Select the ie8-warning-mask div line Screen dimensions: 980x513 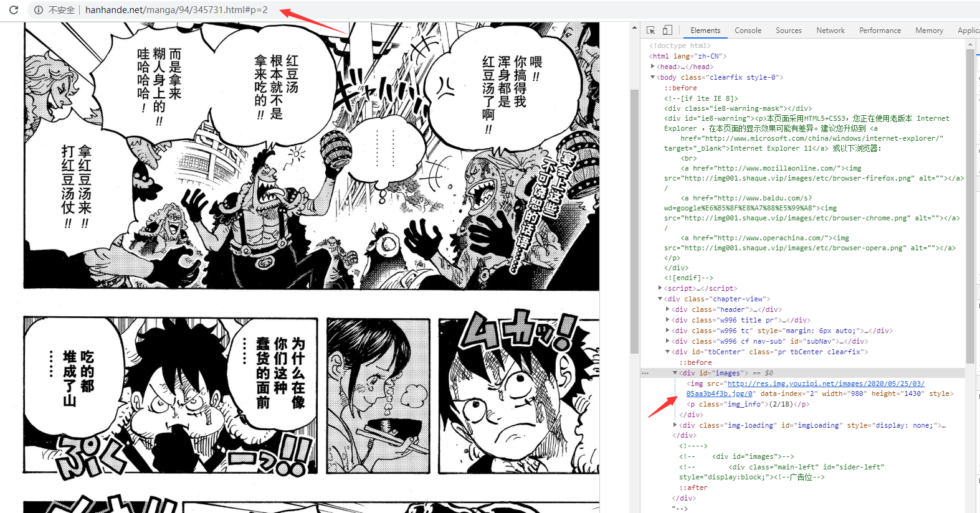pos(738,108)
